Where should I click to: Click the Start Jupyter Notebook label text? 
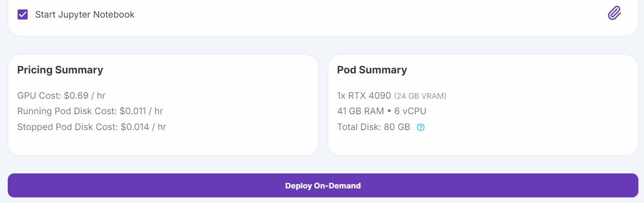pyautogui.click(x=85, y=15)
